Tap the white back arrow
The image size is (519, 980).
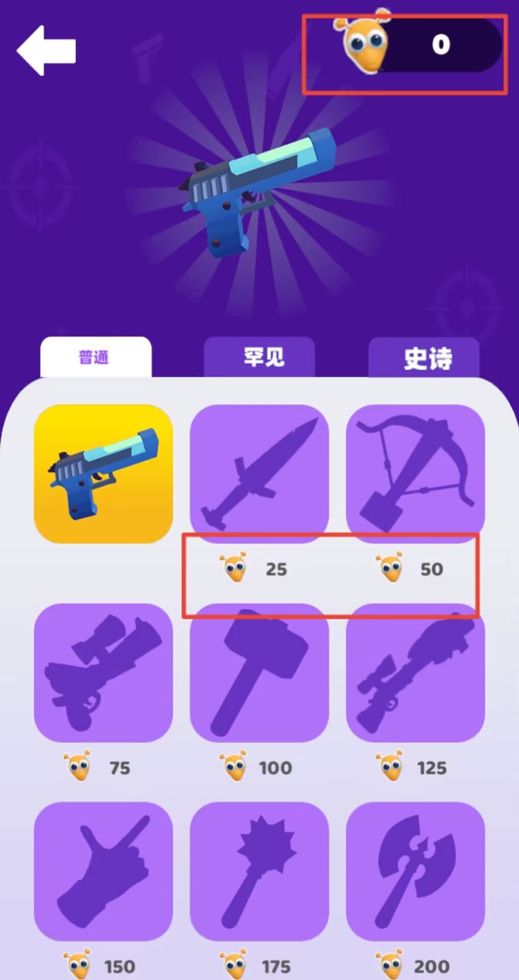46,51
